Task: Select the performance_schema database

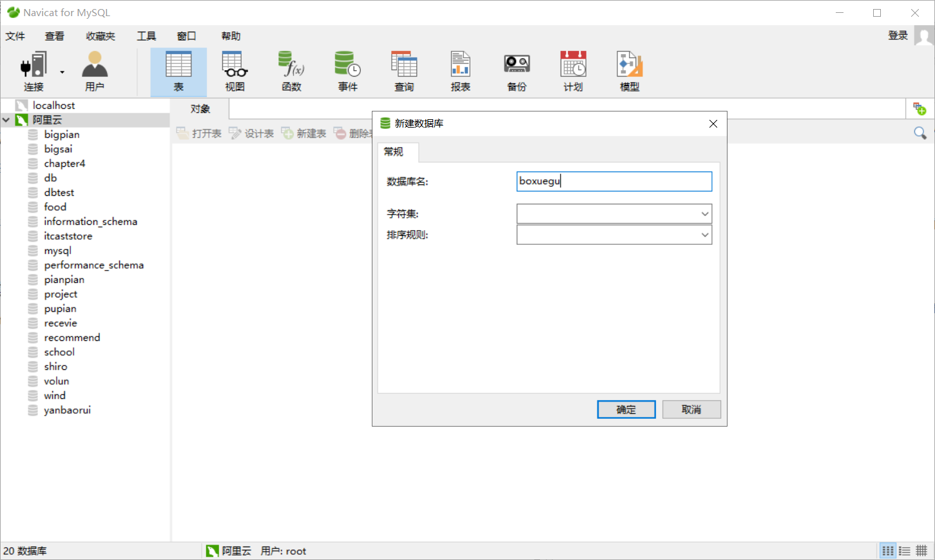Action: coord(94,265)
